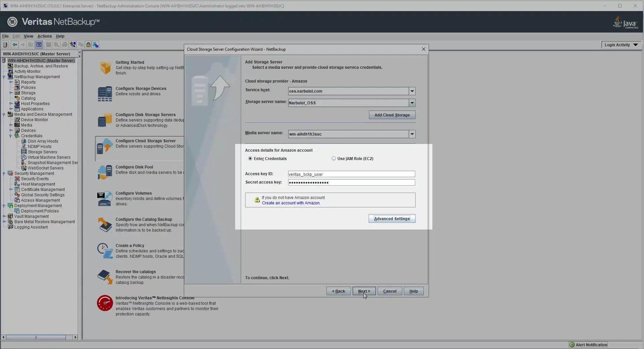Click the green back arrow toolbar icon
This screenshot has width=644, height=349.
tap(15, 45)
